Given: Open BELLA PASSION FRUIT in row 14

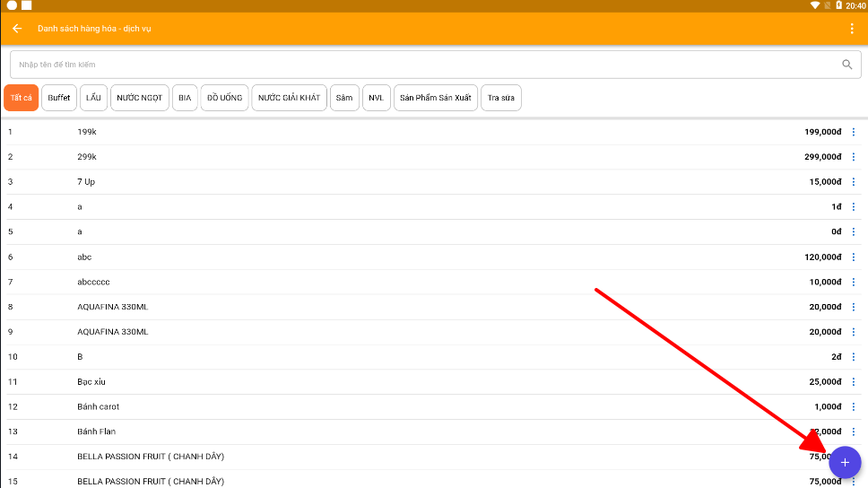Looking at the screenshot, I should [x=434, y=457].
